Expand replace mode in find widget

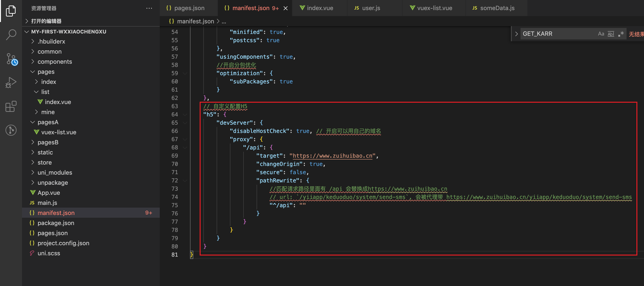(516, 34)
